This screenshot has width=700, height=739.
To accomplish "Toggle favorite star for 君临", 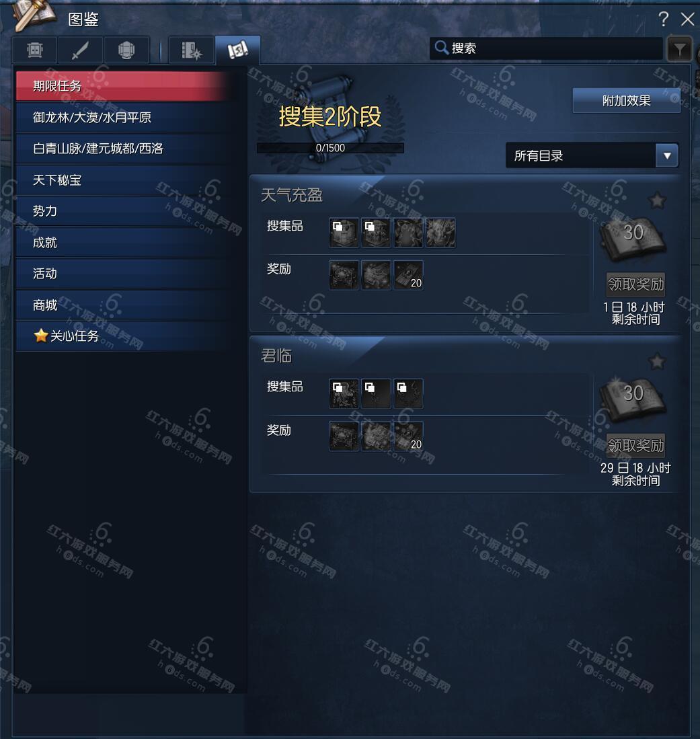I will pos(657,362).
